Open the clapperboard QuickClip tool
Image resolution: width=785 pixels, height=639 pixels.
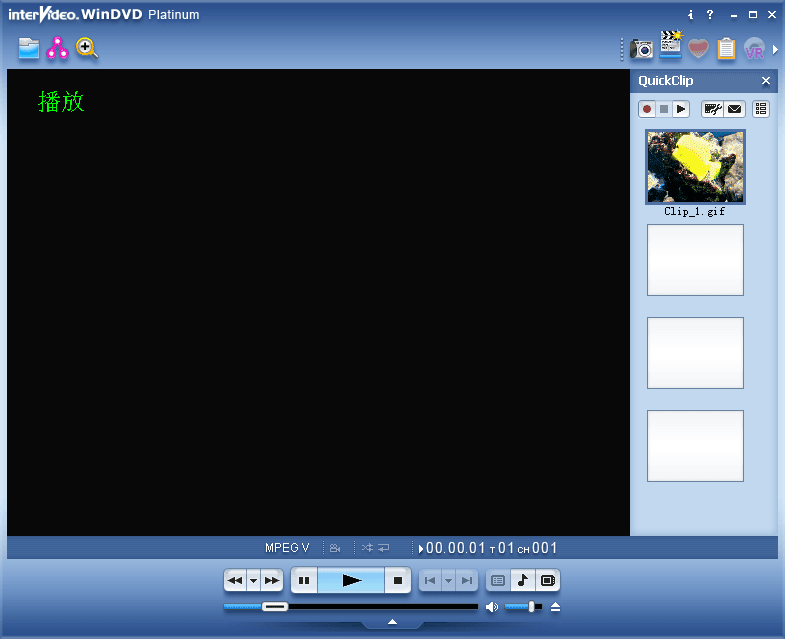(x=670, y=45)
